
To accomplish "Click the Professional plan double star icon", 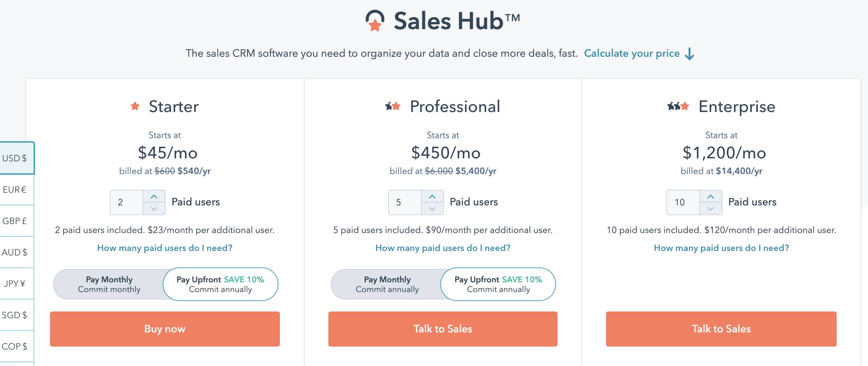I will point(393,106).
